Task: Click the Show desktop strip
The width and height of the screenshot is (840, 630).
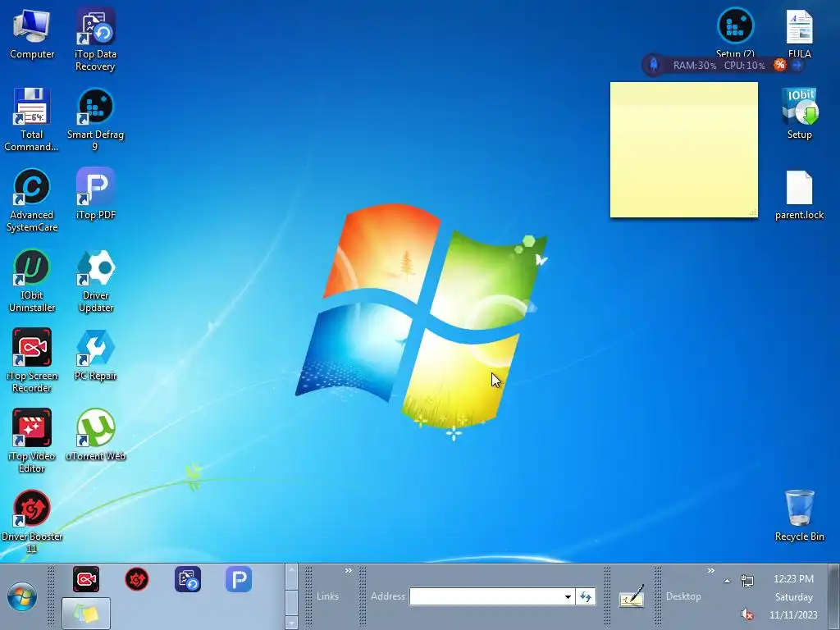Action: click(834, 596)
